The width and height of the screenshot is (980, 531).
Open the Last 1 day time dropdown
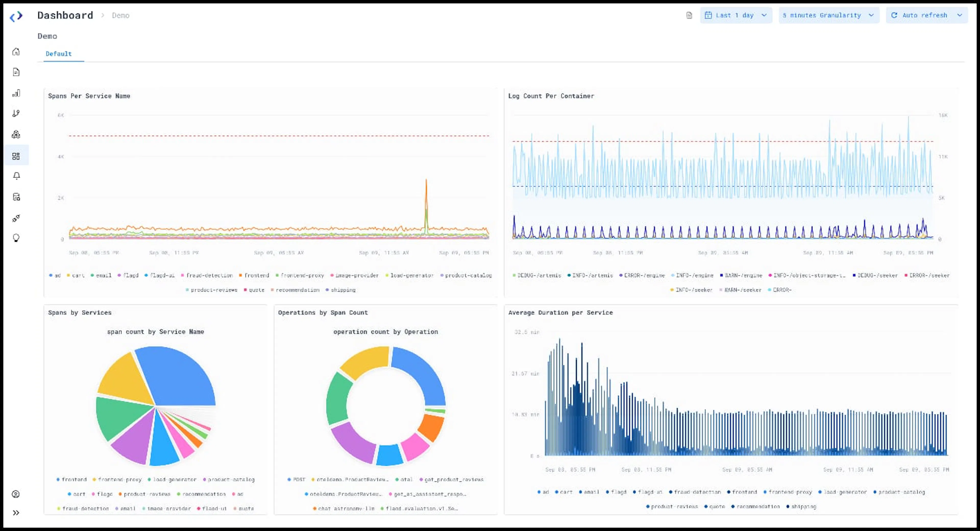(736, 15)
